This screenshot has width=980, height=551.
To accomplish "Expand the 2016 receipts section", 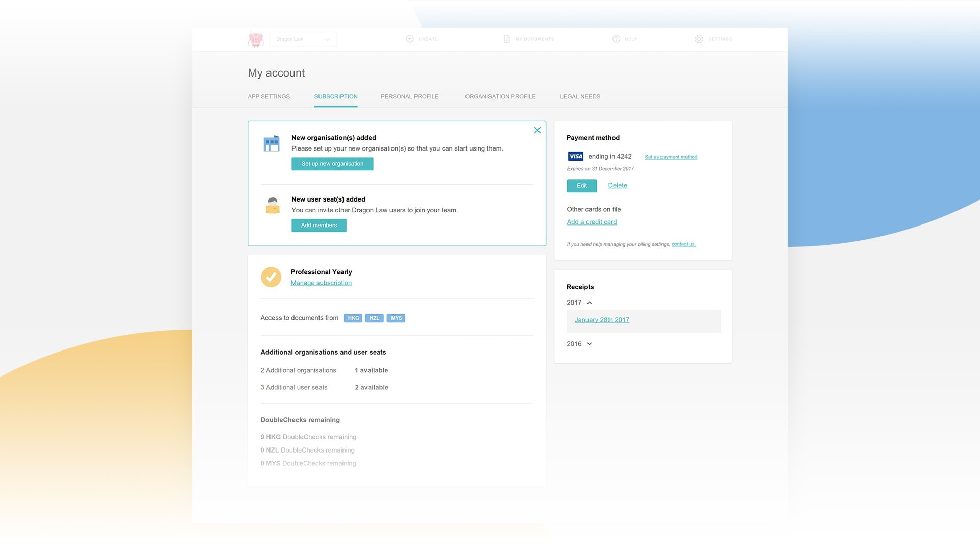I will pos(590,344).
